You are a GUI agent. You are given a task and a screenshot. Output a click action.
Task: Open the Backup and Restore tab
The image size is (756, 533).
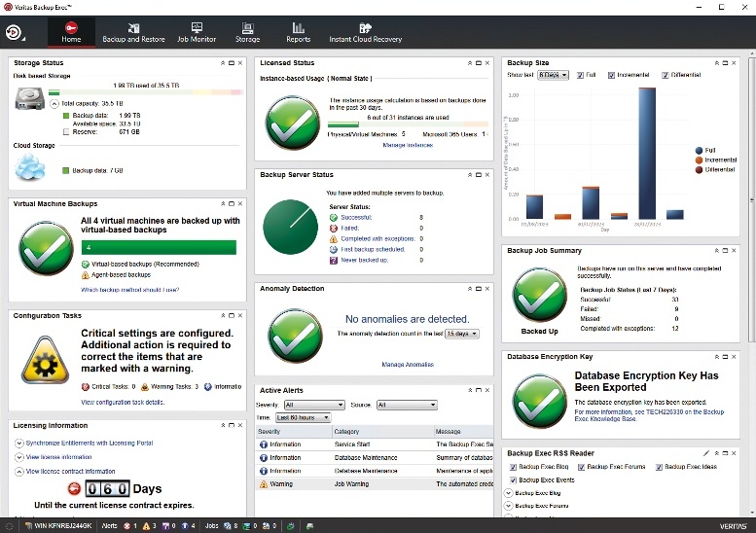click(x=133, y=32)
